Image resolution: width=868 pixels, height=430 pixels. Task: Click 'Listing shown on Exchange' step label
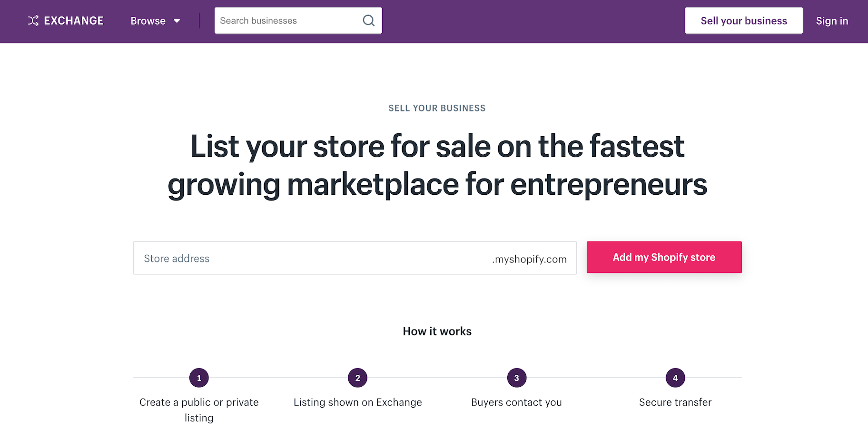click(357, 402)
